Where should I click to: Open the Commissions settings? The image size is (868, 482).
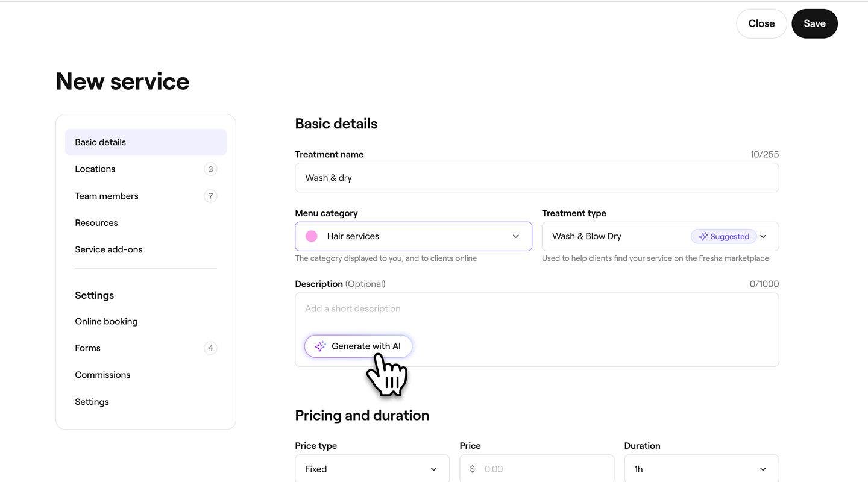point(102,375)
